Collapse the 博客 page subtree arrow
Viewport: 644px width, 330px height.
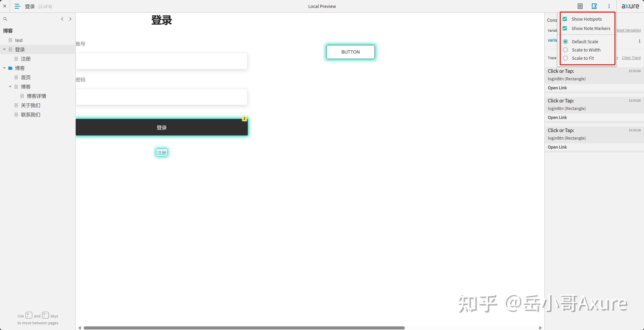(x=10, y=87)
